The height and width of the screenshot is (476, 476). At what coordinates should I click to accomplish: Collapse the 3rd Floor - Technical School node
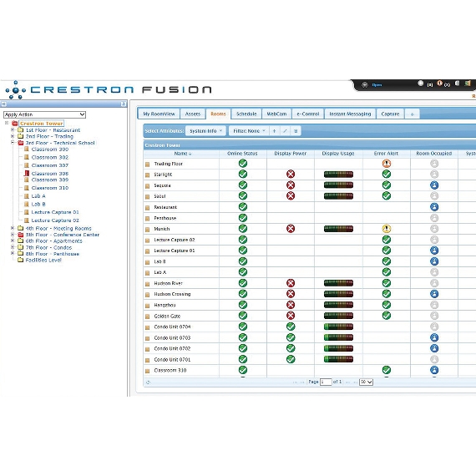[x=13, y=142]
